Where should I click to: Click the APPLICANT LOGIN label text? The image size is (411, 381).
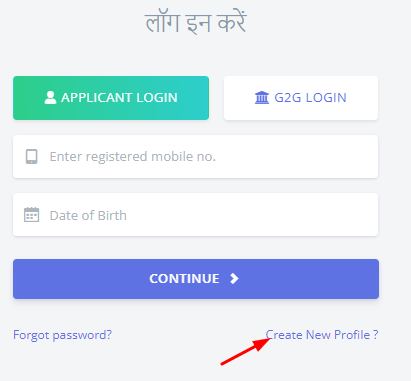click(119, 98)
